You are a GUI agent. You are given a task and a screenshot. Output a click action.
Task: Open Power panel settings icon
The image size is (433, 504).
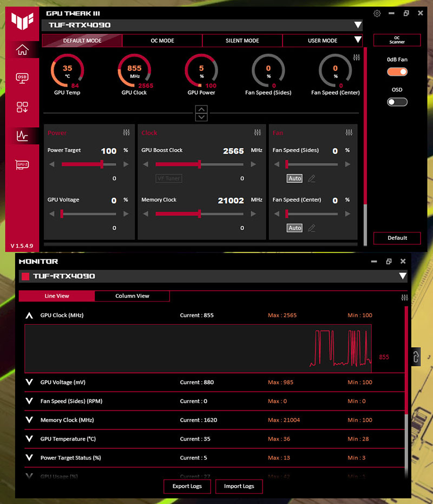point(126,133)
